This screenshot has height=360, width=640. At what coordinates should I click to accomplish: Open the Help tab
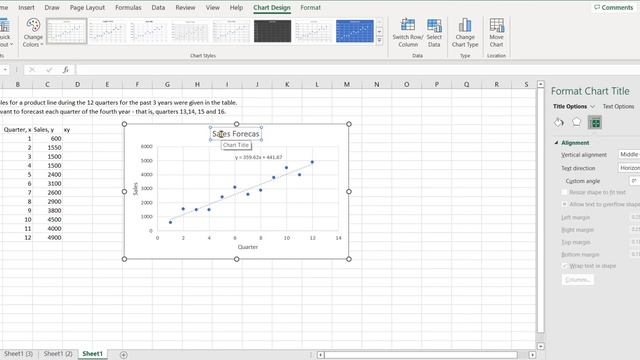pyautogui.click(x=236, y=7)
